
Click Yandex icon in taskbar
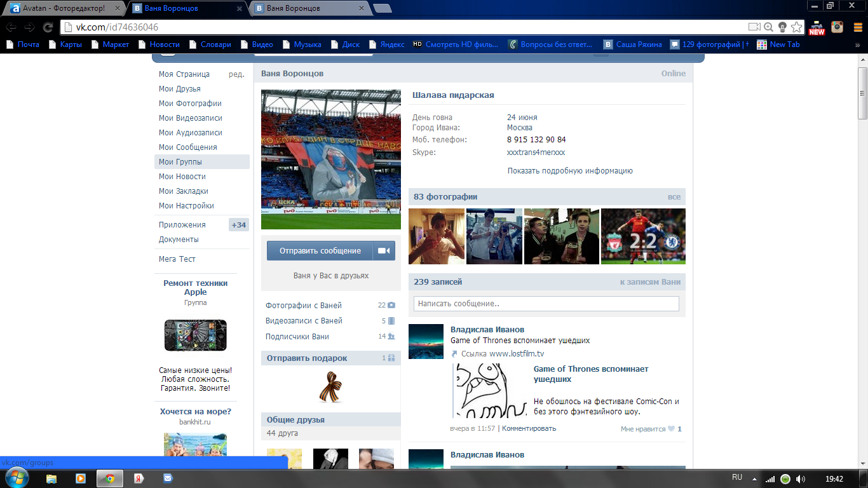pos(139,478)
